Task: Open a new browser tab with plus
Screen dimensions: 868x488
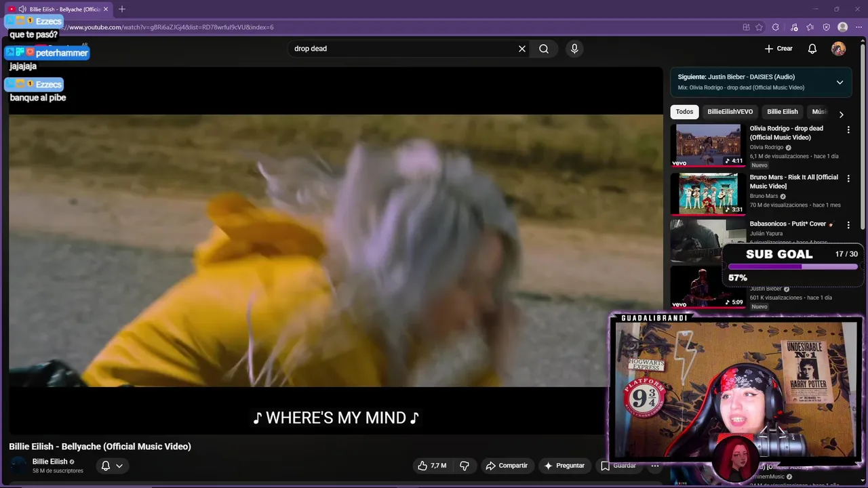Action: click(x=122, y=9)
